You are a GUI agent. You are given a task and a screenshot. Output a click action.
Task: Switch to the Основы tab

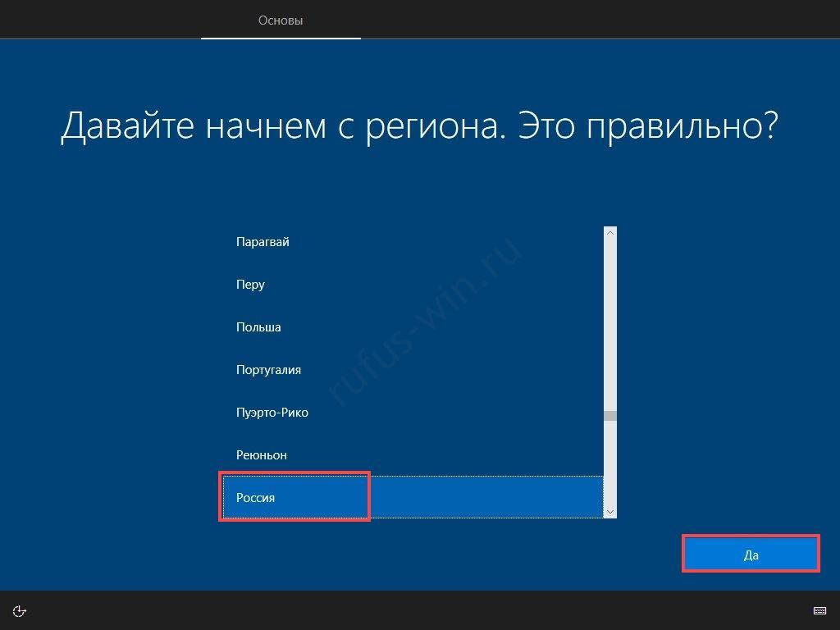(281, 21)
